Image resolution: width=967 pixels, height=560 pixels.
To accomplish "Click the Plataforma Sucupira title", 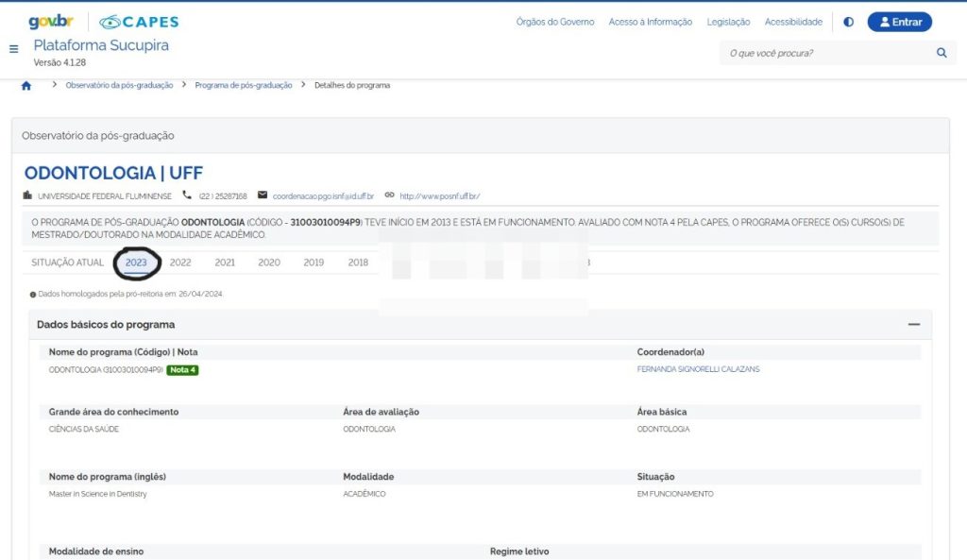I will click(x=101, y=45).
